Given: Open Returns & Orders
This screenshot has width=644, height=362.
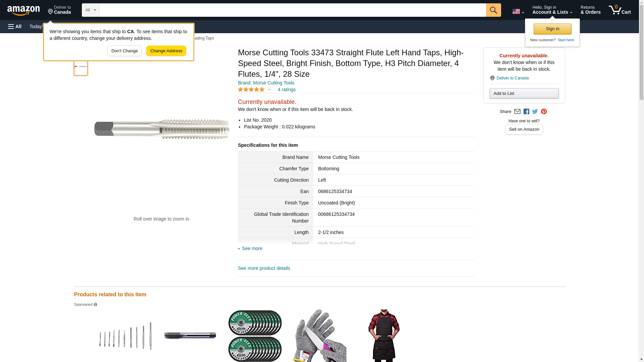Looking at the screenshot, I should [x=590, y=10].
